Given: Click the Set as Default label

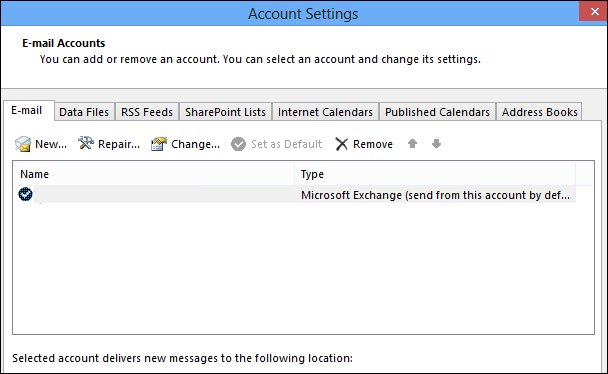Looking at the screenshot, I should [x=287, y=144].
